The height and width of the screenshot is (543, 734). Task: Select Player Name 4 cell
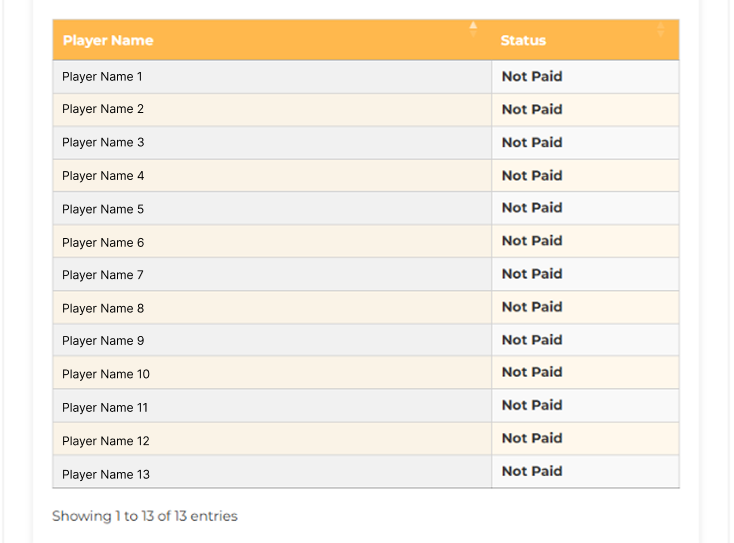click(272, 176)
